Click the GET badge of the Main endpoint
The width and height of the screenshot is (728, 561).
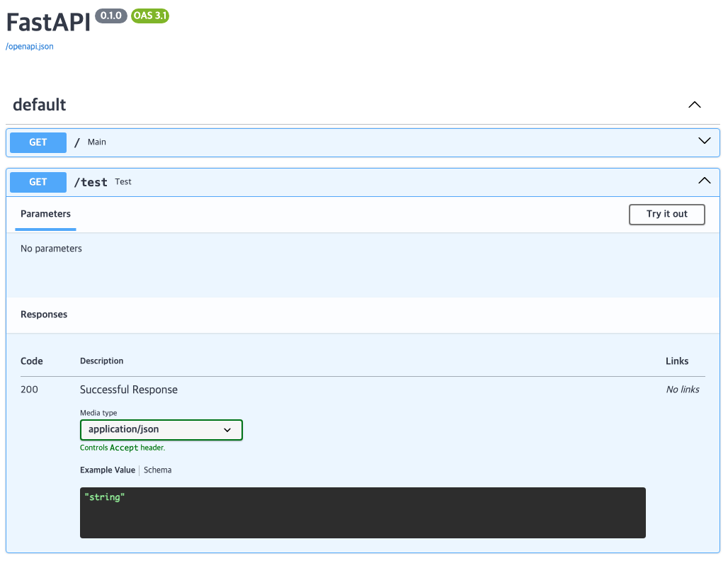38,142
